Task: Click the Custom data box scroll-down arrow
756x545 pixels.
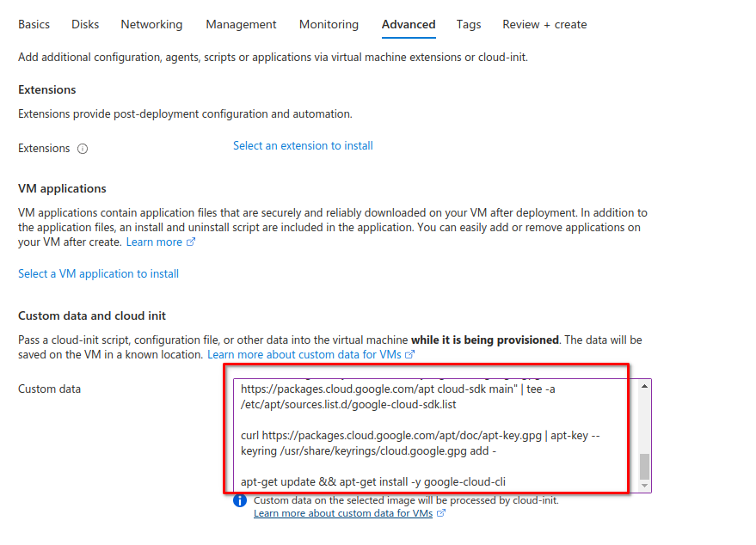Action: [645, 486]
